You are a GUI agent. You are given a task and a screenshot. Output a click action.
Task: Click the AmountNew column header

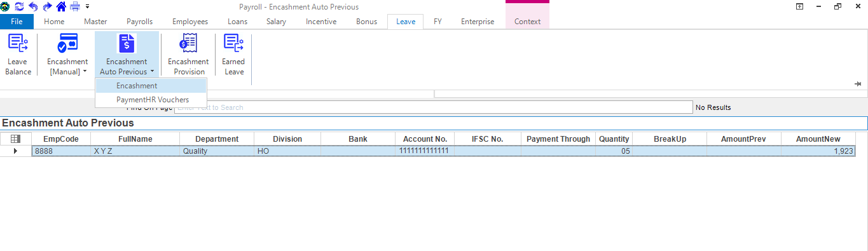818,139
